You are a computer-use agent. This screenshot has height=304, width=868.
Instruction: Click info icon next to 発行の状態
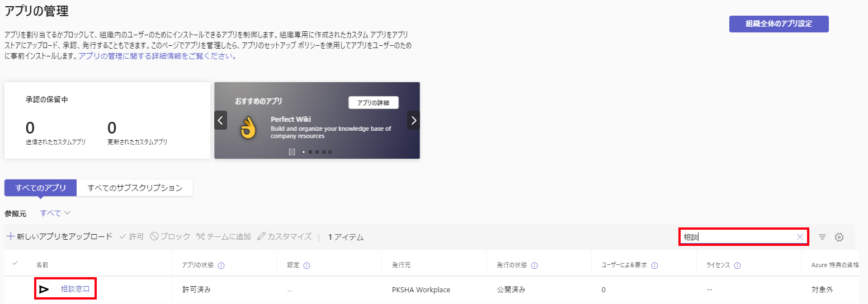tap(535, 265)
